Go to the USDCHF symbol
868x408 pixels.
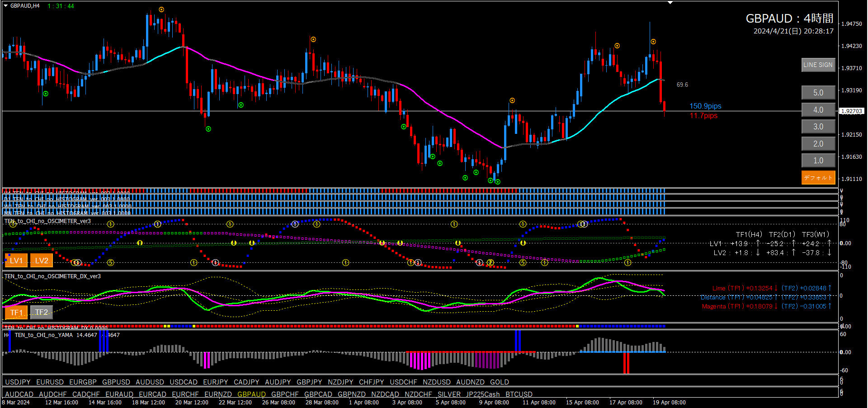404,382
